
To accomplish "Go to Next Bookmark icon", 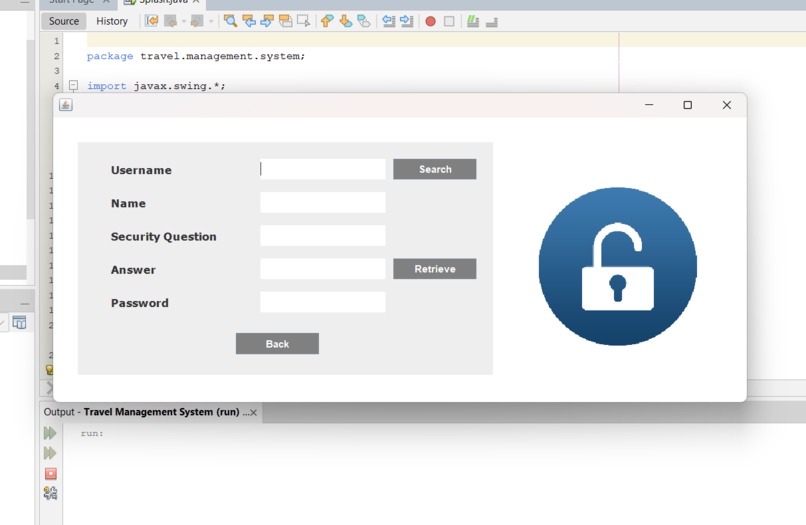I will (345, 21).
